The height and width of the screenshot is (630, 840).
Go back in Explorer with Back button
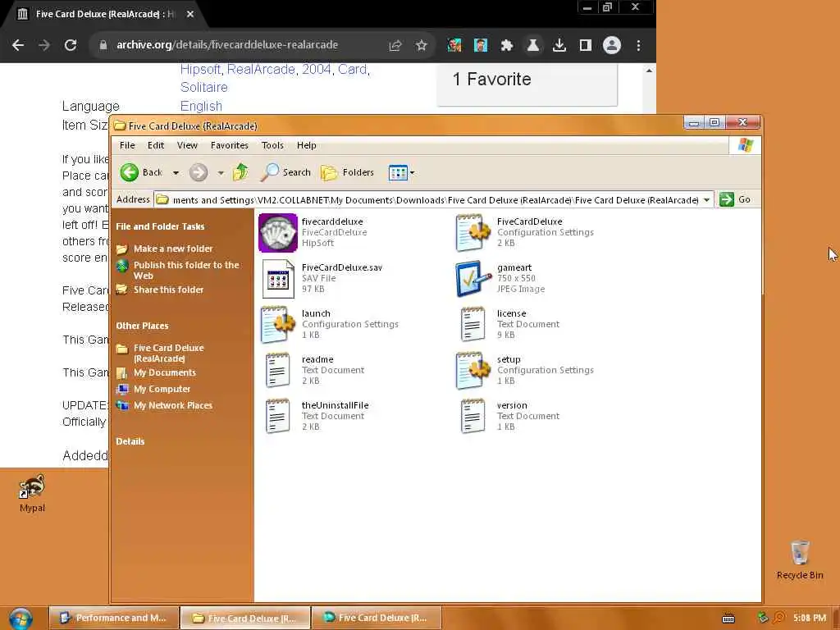click(141, 172)
